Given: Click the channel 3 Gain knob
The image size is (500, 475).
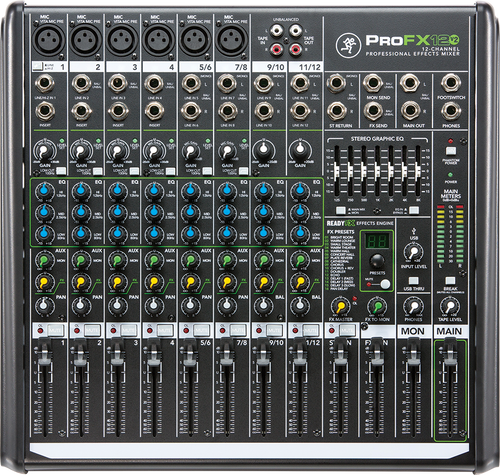Looking at the screenshot, I should (118, 151).
